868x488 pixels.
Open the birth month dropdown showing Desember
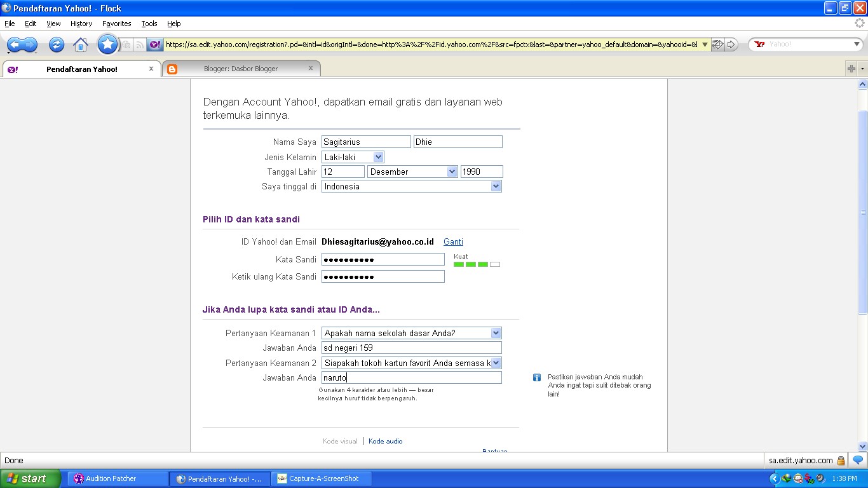(412, 172)
